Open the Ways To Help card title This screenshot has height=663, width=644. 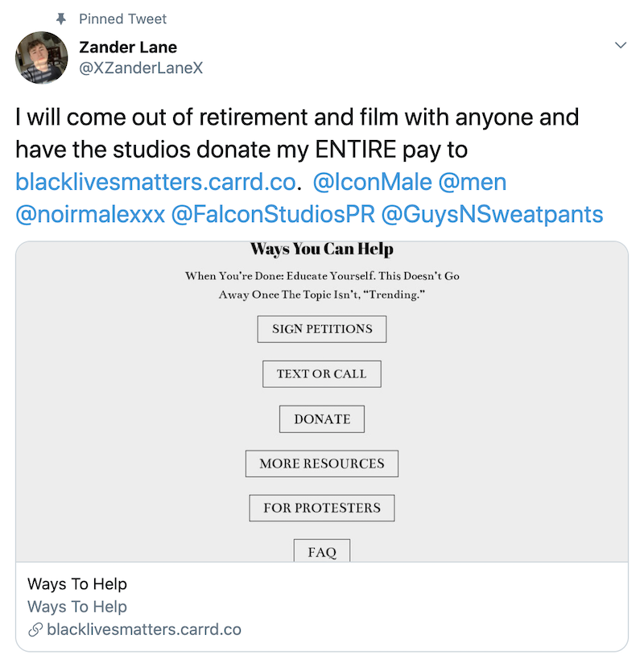coord(77,584)
